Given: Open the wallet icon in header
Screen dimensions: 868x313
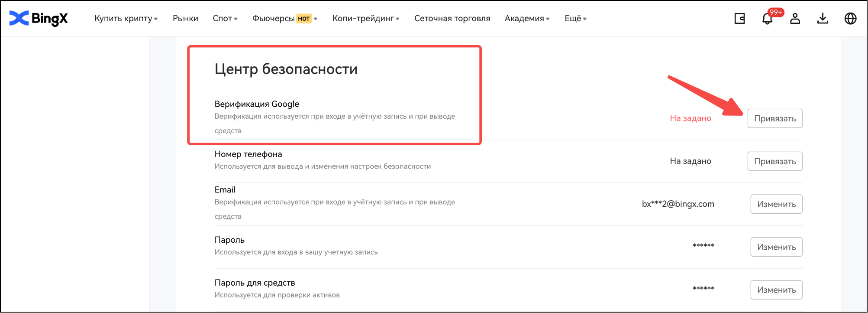Looking at the screenshot, I should click(739, 19).
